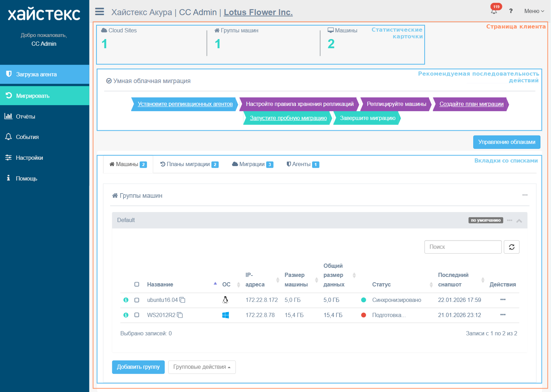Click the question mark help icon
The image size is (551, 392).
(511, 11)
